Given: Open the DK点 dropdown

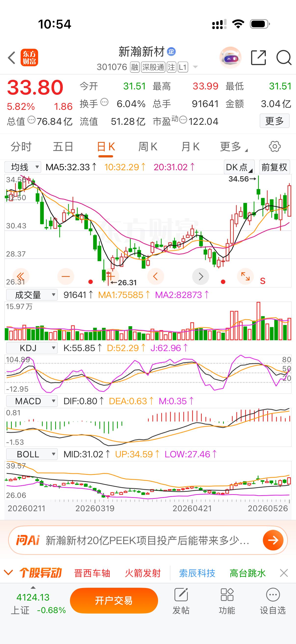Looking at the screenshot, I should click(x=239, y=167).
